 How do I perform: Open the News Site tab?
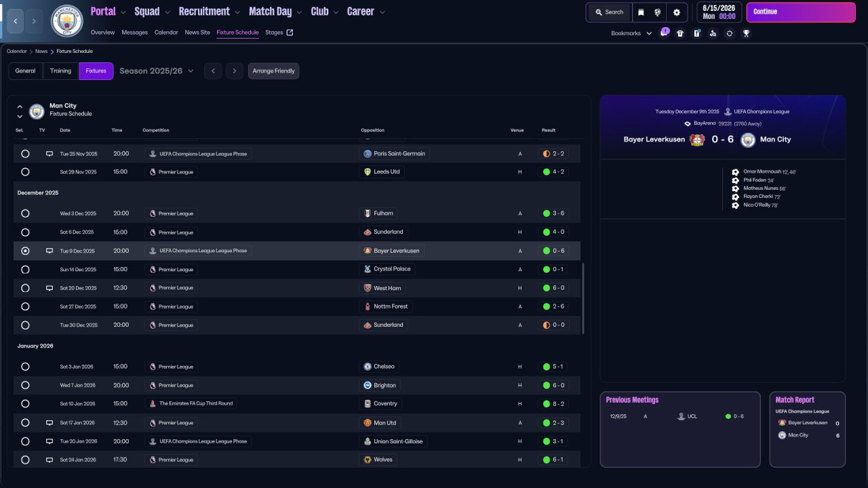point(197,33)
